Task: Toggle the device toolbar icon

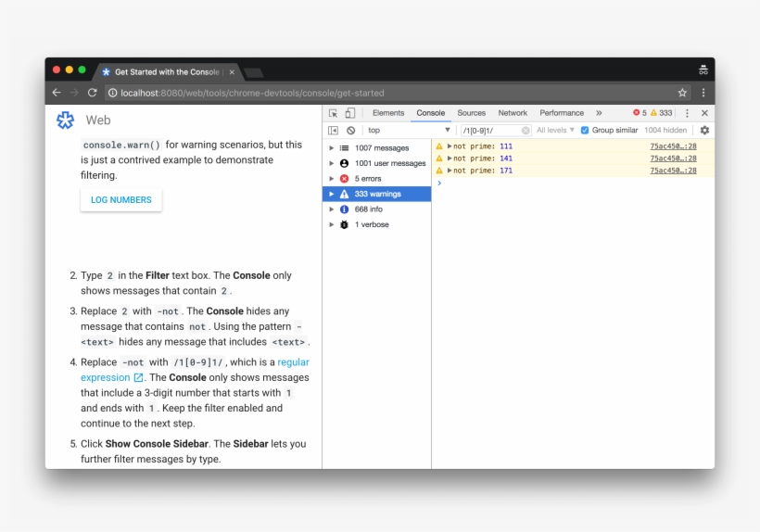Action: coord(350,113)
